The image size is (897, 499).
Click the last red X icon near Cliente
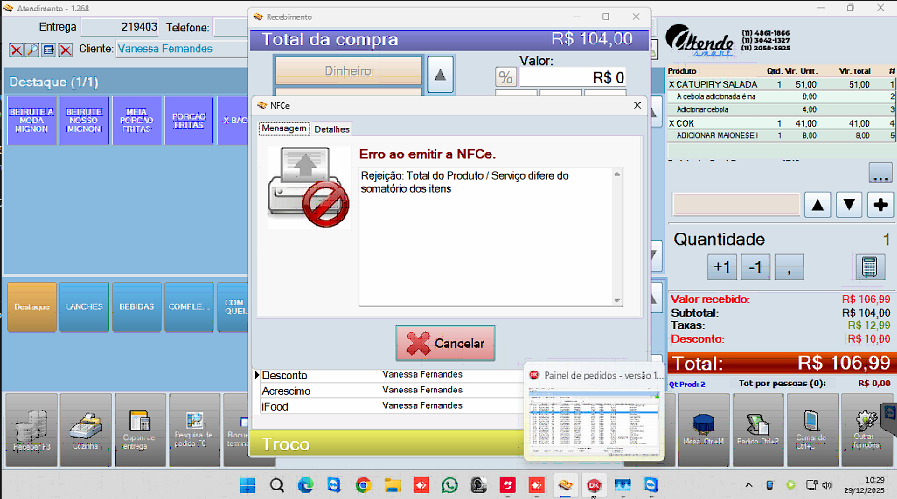click(x=66, y=50)
